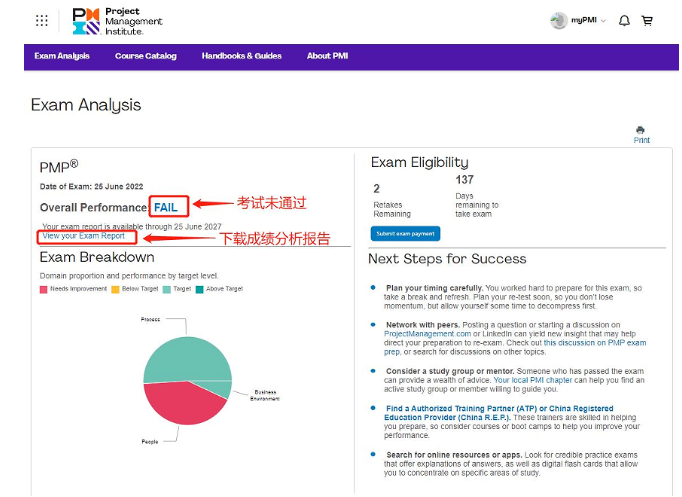Open the notifications bell

(624, 20)
